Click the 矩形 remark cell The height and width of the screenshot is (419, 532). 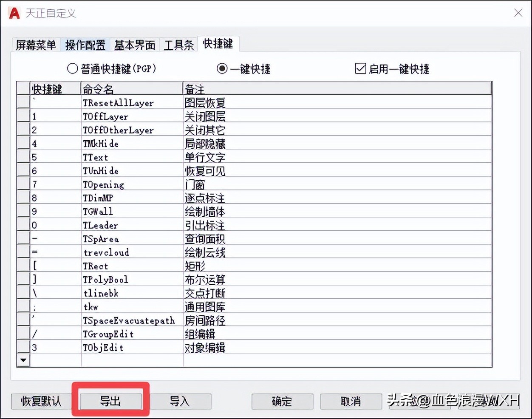coord(337,266)
